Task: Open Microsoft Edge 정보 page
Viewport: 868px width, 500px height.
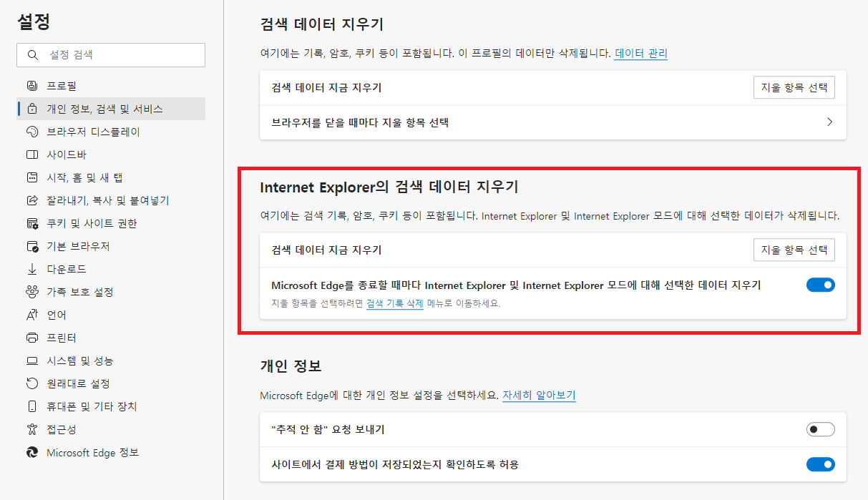Action: 111,452
